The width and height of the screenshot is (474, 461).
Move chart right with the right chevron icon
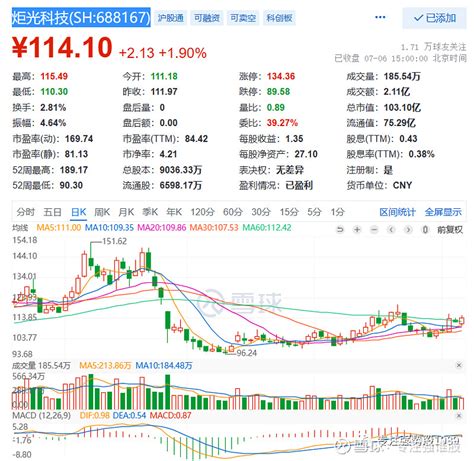coord(408,229)
